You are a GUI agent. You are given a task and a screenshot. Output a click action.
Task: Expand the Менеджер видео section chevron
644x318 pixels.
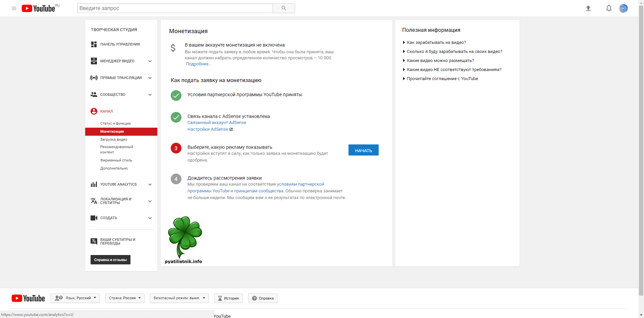tap(150, 61)
